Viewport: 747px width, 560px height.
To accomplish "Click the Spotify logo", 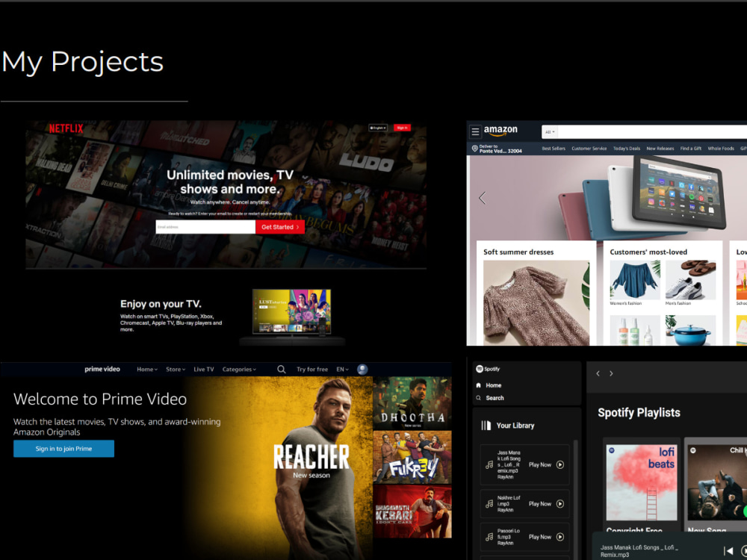I will pos(488,369).
